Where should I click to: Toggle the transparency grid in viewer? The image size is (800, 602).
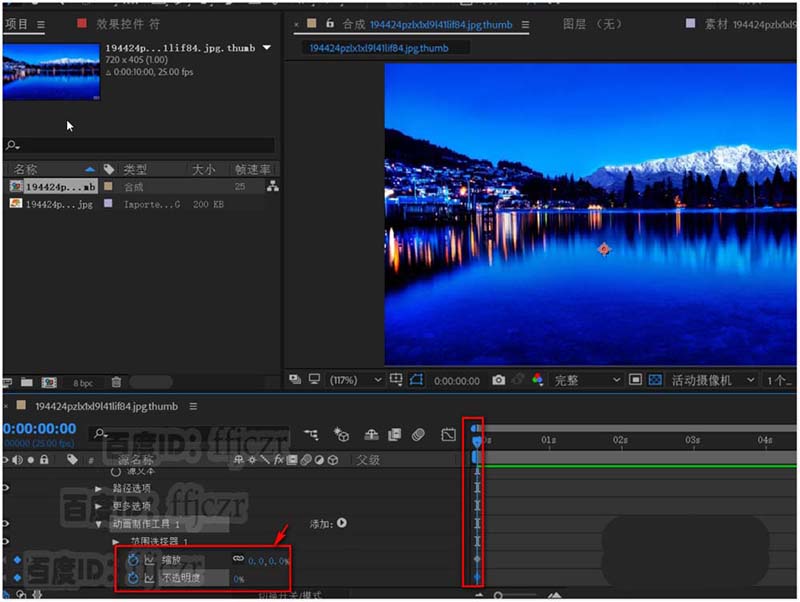pos(656,380)
